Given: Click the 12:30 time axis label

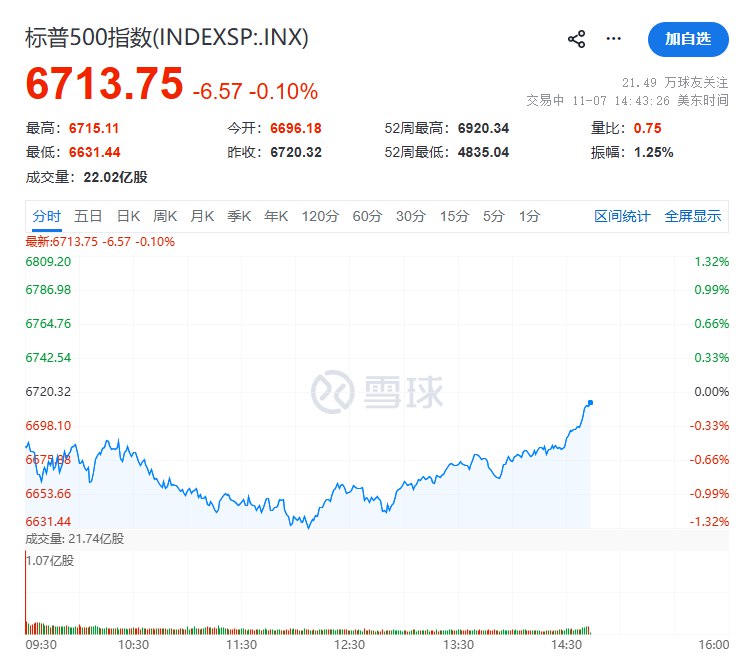Looking at the screenshot, I should coord(350,645).
